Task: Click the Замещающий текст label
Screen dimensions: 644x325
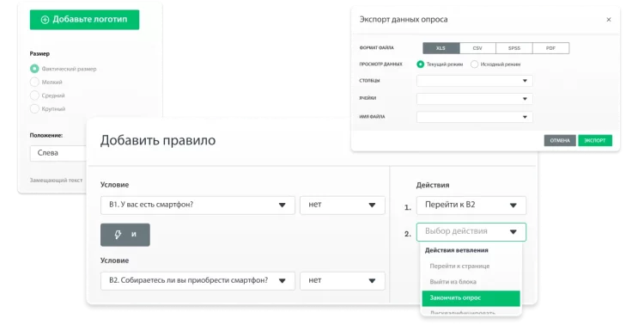Action: (x=56, y=181)
